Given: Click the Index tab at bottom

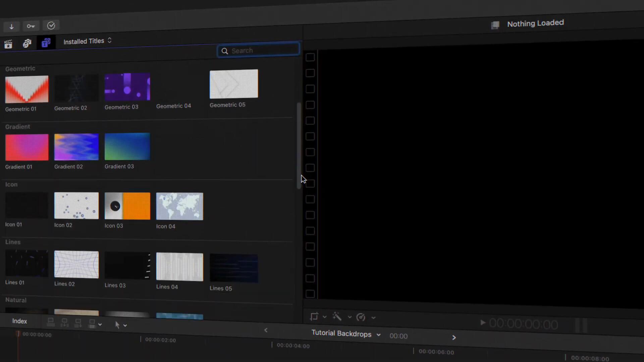Looking at the screenshot, I should click(x=19, y=321).
